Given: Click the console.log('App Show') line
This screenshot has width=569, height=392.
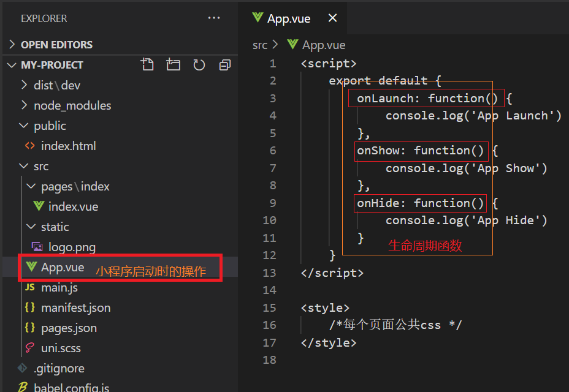Looking at the screenshot, I should 467,168.
